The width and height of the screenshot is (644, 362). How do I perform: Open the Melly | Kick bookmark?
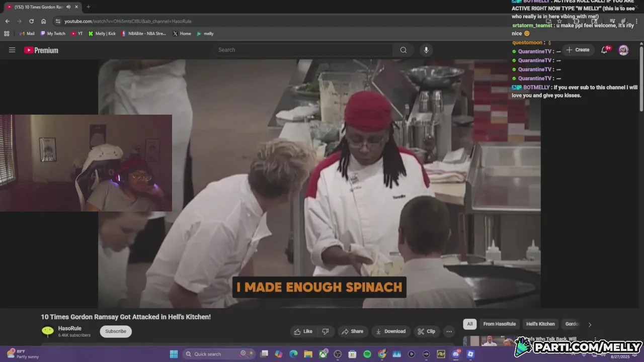tap(102, 34)
